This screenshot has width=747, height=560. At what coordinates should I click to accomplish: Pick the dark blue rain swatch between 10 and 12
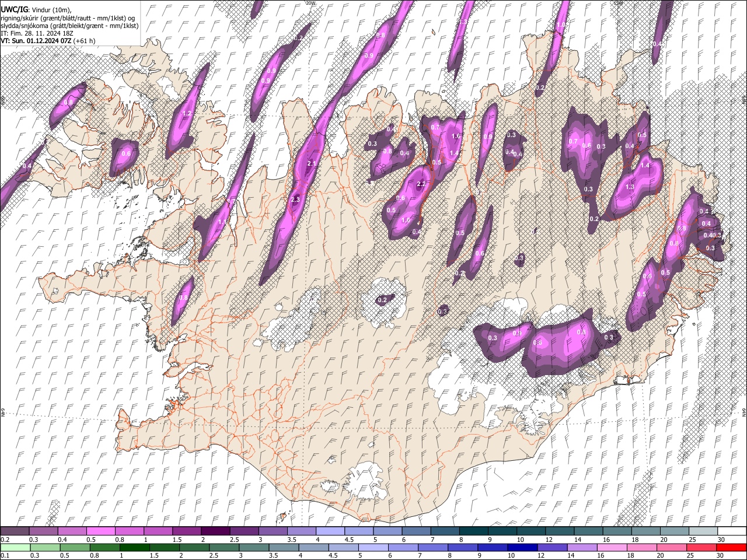click(522, 547)
